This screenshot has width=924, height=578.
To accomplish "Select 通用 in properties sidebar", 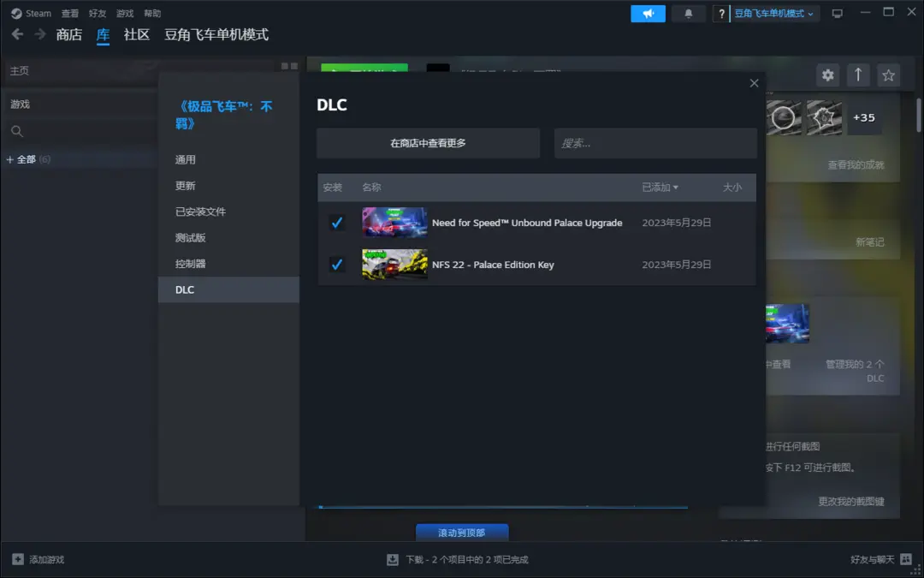I will pyautogui.click(x=228, y=160).
